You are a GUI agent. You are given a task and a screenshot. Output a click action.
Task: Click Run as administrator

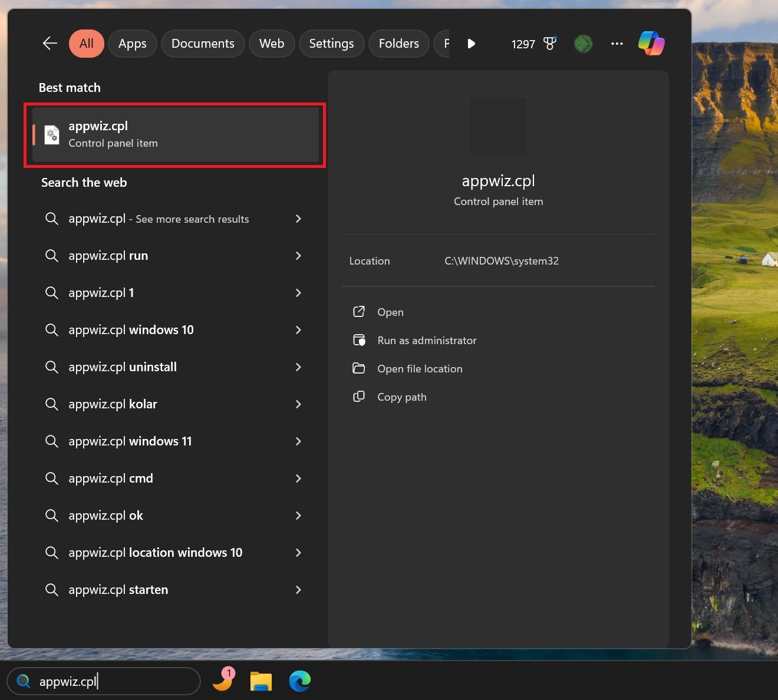427,341
